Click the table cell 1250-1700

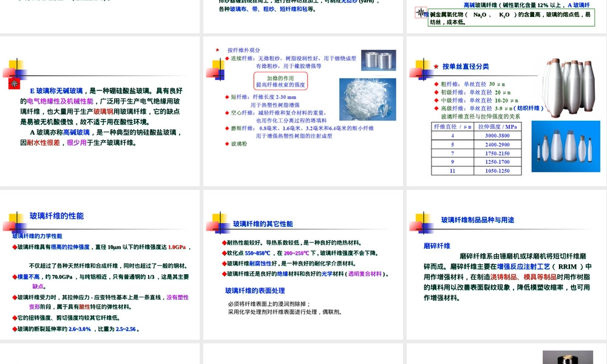pyautogui.click(x=498, y=162)
